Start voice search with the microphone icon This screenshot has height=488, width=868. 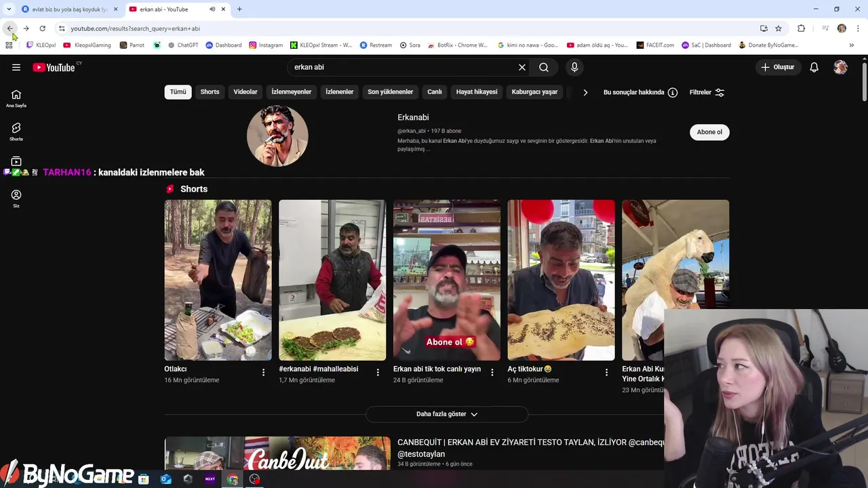pyautogui.click(x=574, y=67)
